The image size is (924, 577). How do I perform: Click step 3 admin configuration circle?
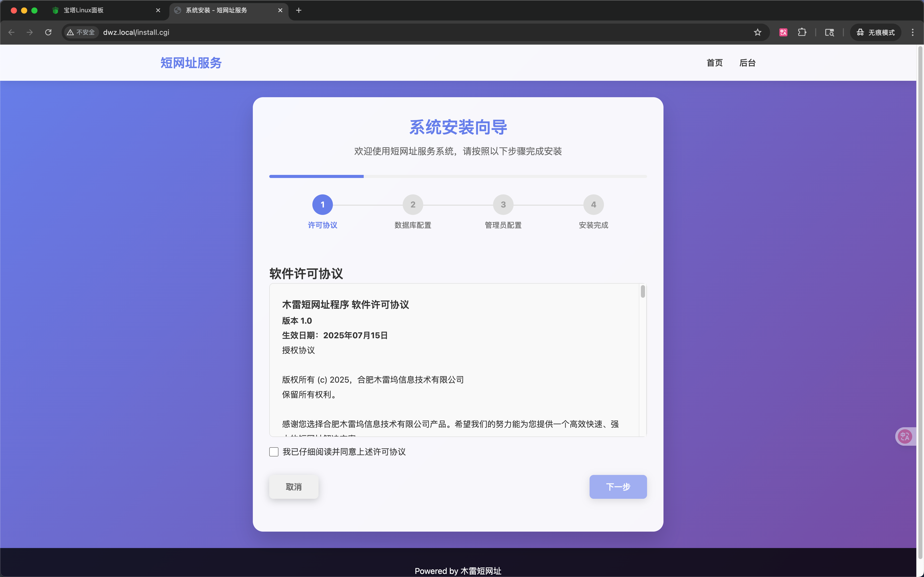(x=503, y=205)
